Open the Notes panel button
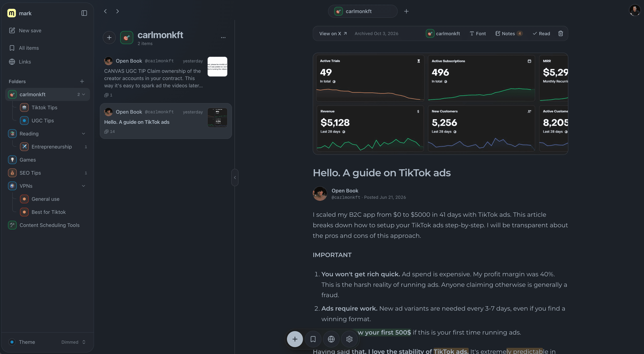The width and height of the screenshot is (644, 354). (509, 34)
